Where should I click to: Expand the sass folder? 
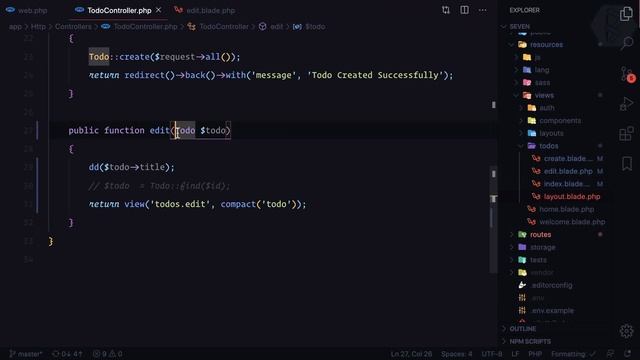(542, 82)
